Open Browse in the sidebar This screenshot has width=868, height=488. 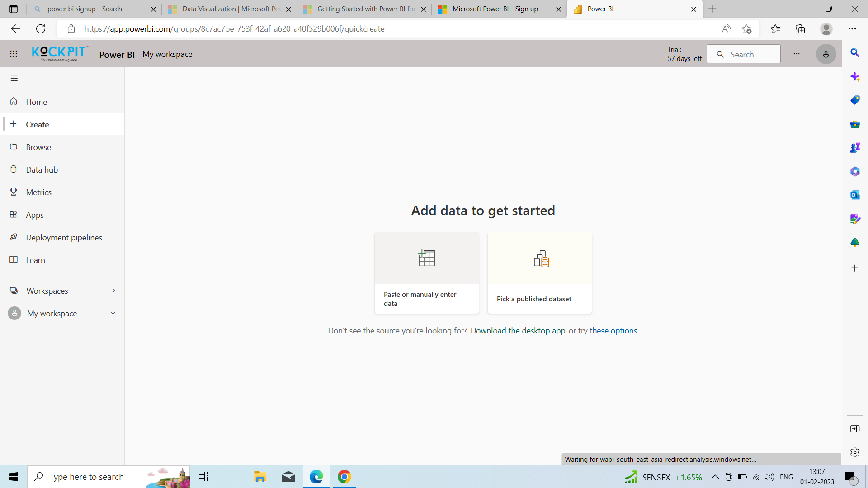coord(62,147)
